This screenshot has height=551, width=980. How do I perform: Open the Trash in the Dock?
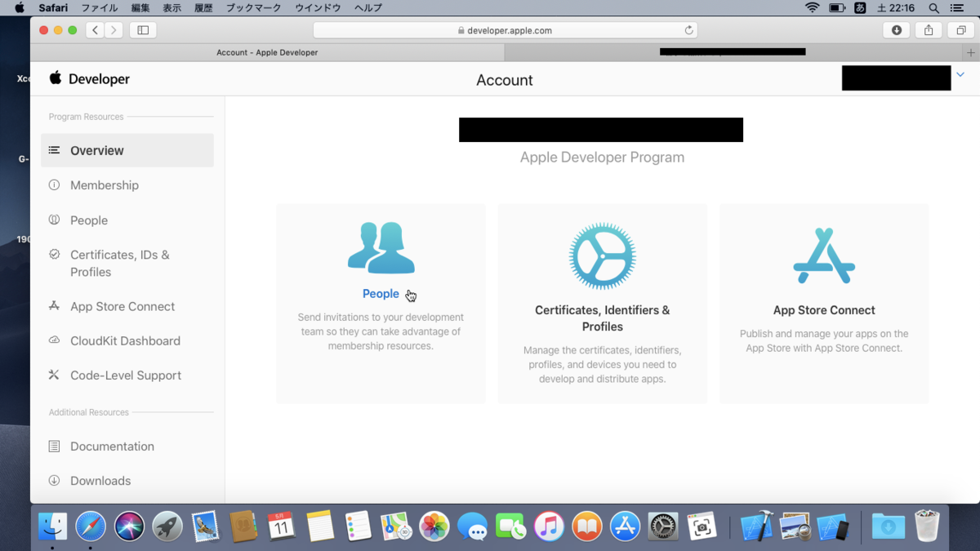pos(927,527)
